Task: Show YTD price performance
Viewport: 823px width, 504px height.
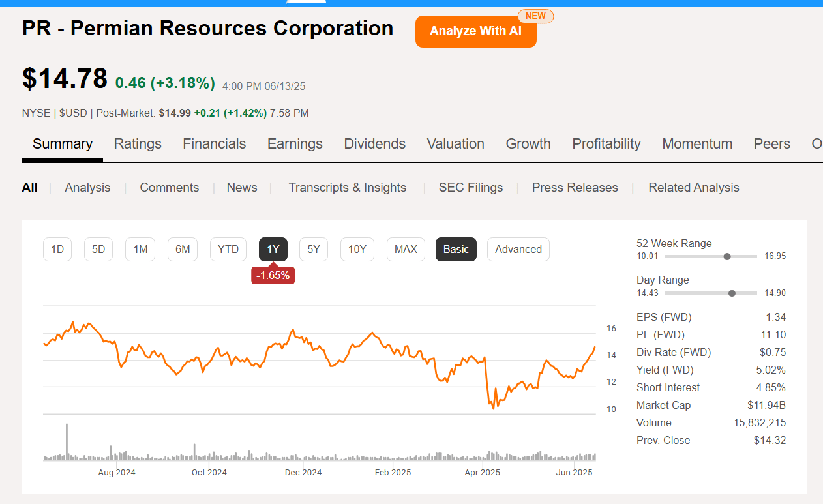Action: 228,249
